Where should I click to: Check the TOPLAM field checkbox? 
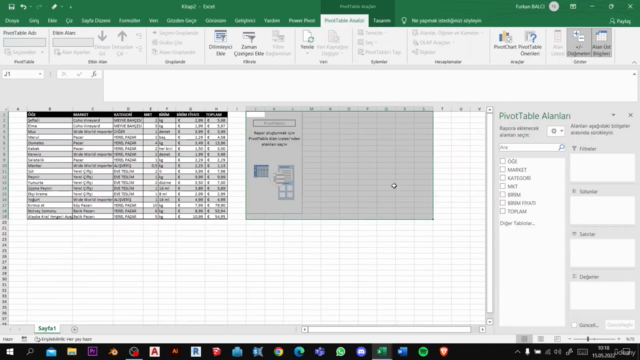click(x=503, y=211)
